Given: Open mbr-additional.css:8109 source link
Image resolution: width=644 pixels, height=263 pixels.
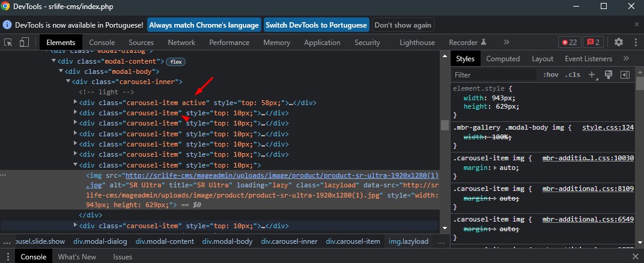Looking at the screenshot, I should pos(588,189).
